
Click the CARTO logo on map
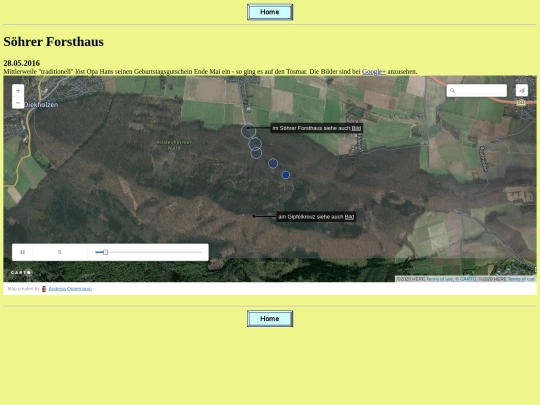pos(21,272)
